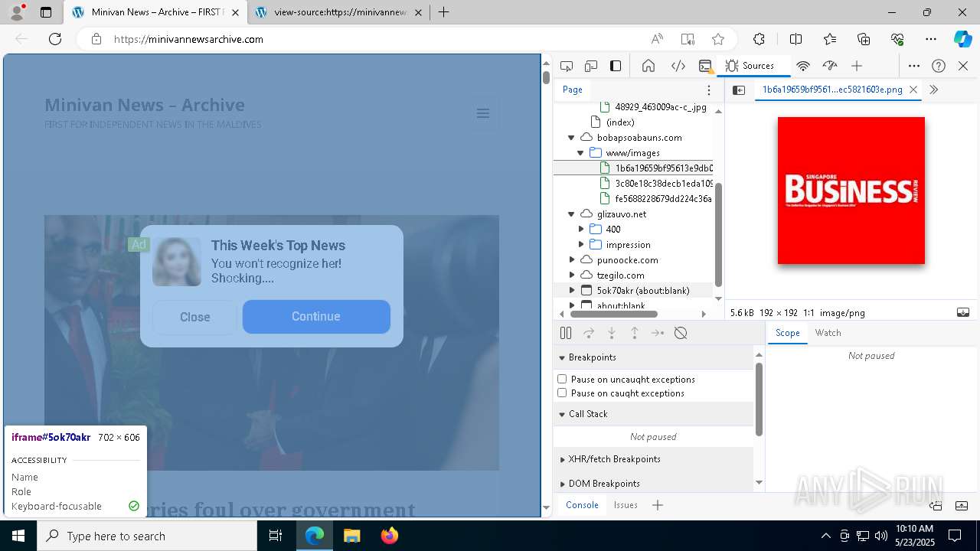The image size is (980, 551).
Task: Collapse the www/images folder
Action: 580,153
